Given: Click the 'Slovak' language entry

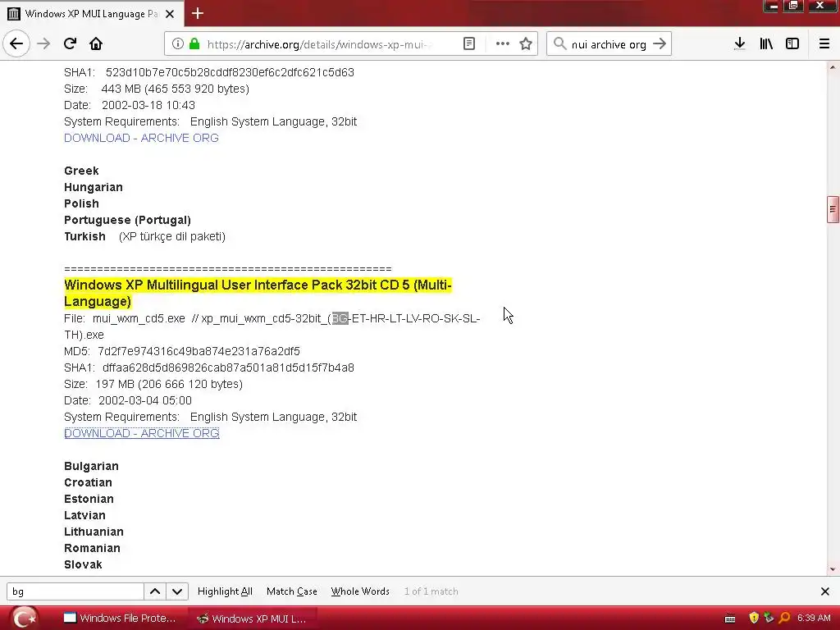Looking at the screenshot, I should click(83, 564).
